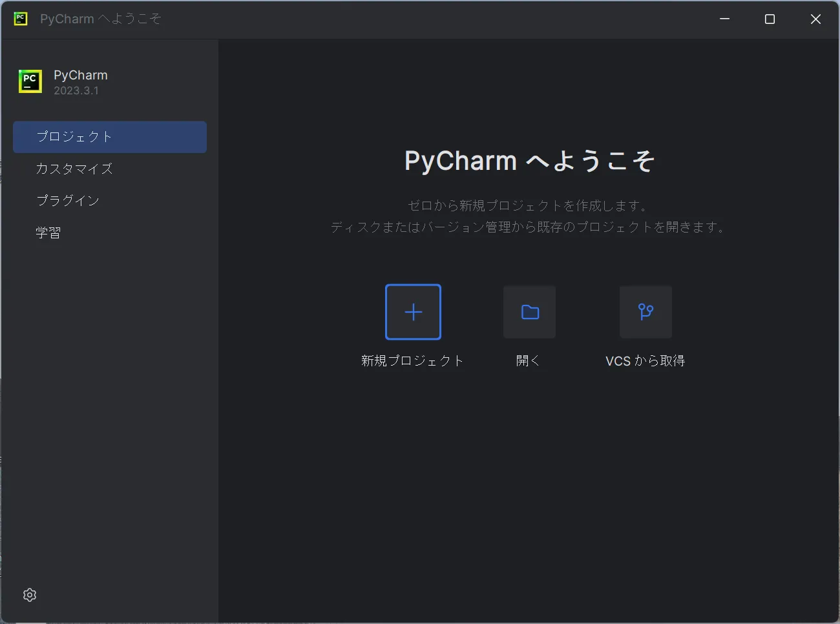The height and width of the screenshot is (624, 840).
Task: Click the 新規プロジェクト label
Action: click(x=412, y=360)
